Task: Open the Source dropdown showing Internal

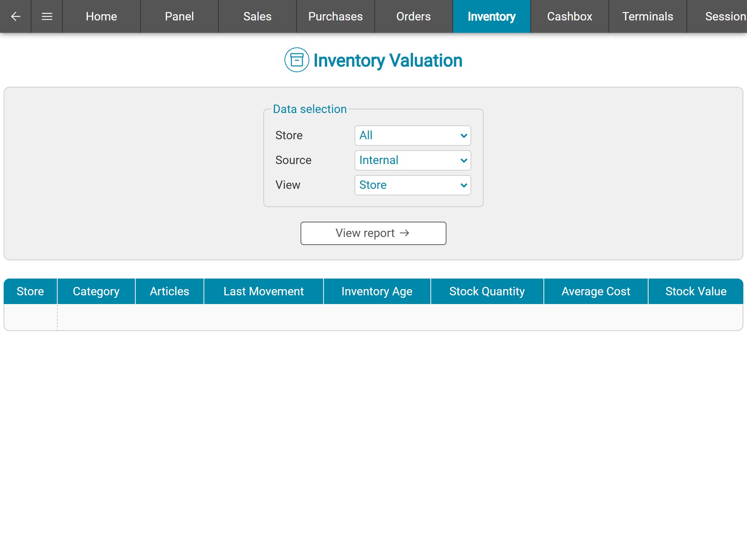Action: coord(413,160)
